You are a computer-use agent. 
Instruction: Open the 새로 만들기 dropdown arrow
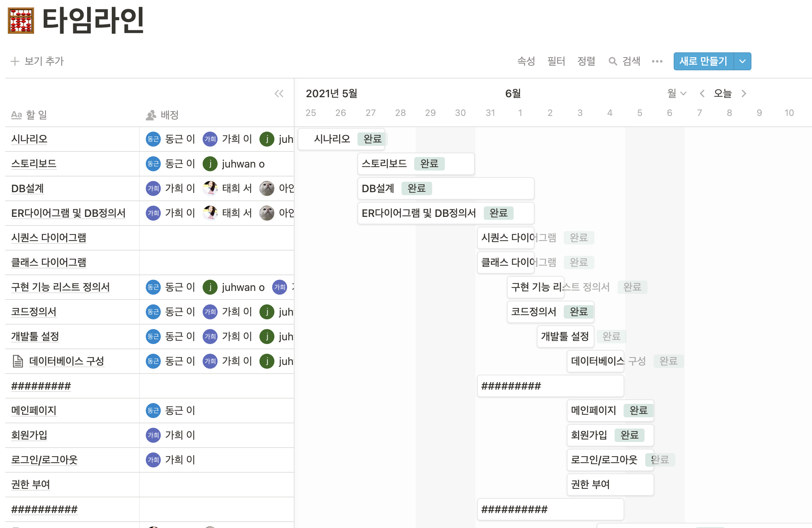[742, 61]
